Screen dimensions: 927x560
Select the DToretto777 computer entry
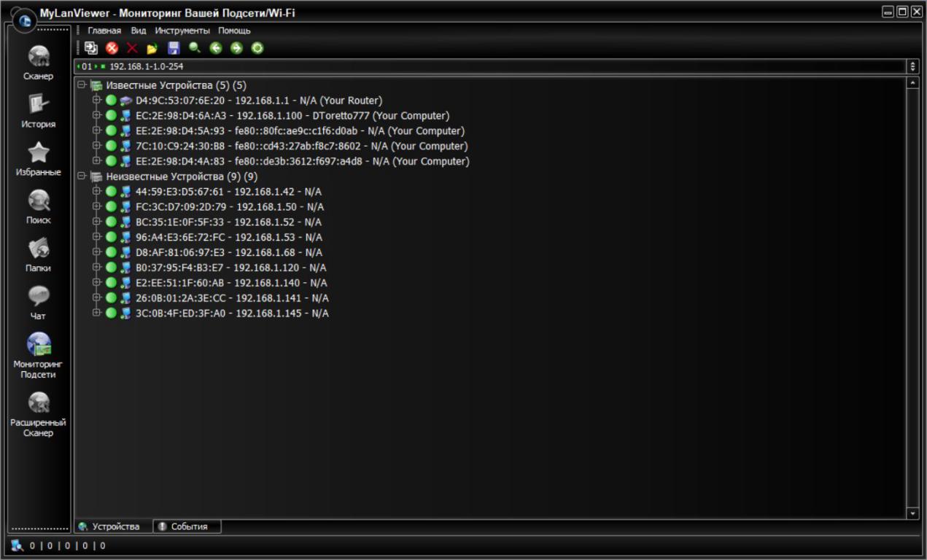click(292, 116)
